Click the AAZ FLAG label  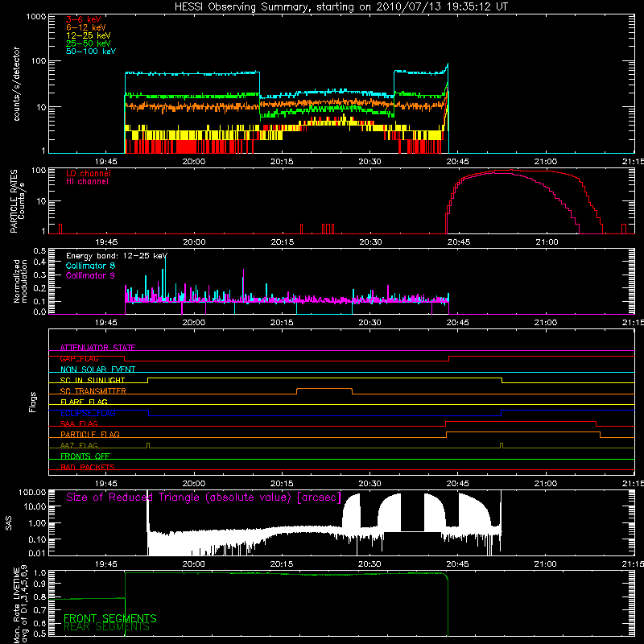pos(79,445)
